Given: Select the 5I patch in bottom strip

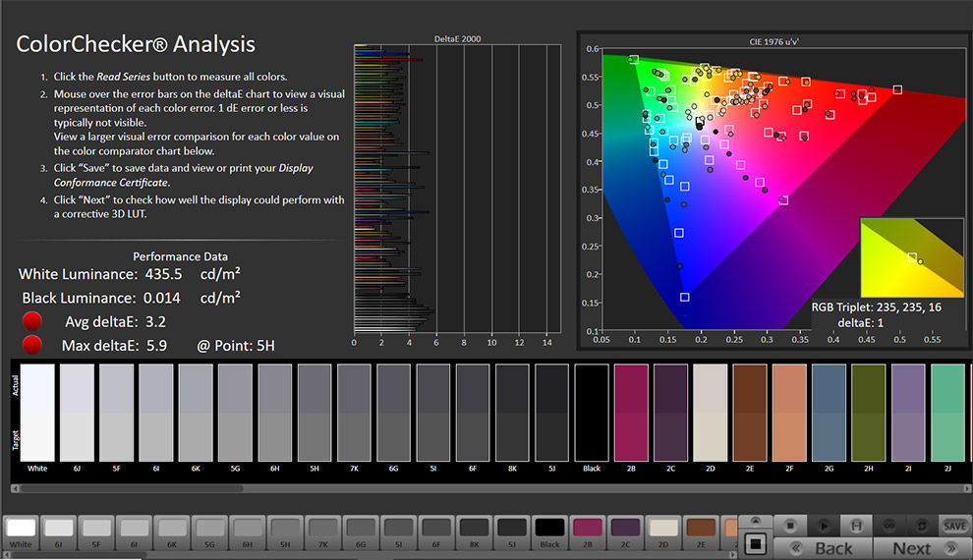Looking at the screenshot, I should coord(398,532).
